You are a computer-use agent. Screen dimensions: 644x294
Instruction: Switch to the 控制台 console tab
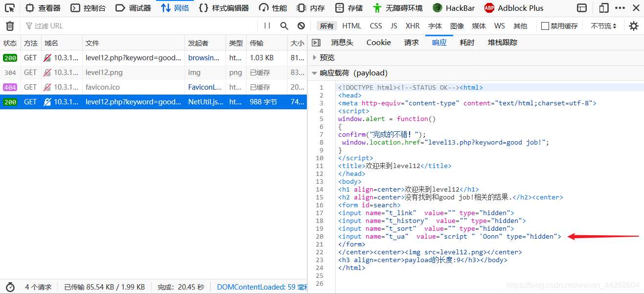point(88,8)
